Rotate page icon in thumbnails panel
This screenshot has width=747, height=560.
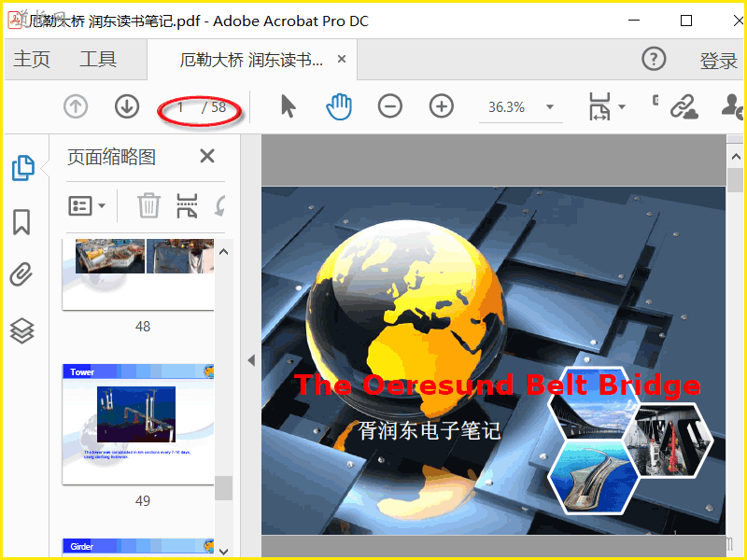220,205
